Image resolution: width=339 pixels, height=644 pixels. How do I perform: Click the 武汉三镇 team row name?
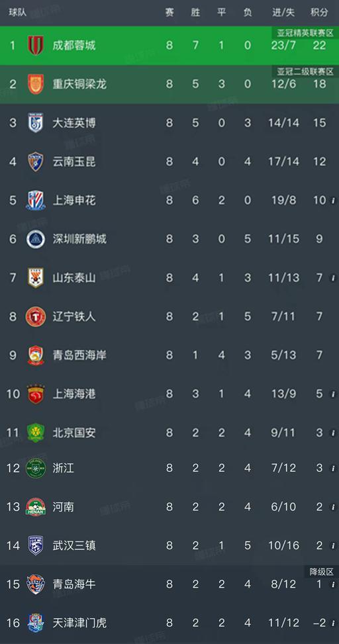pyautogui.click(x=74, y=546)
